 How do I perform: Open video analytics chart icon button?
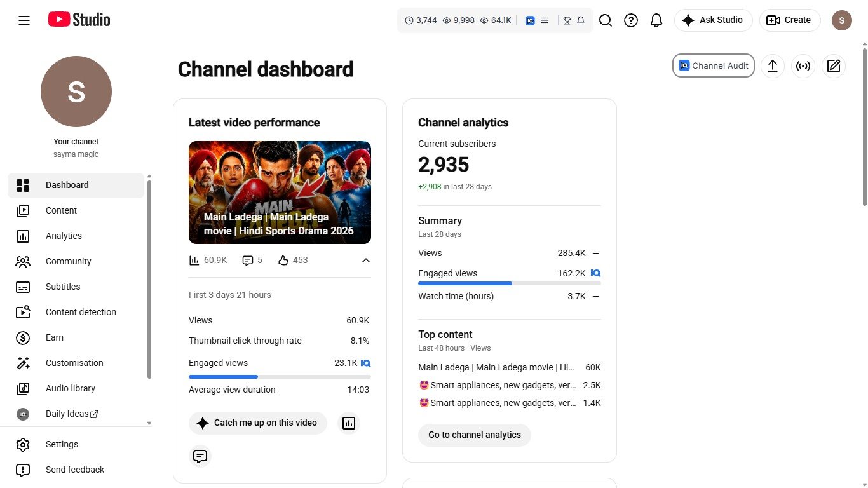coord(349,423)
